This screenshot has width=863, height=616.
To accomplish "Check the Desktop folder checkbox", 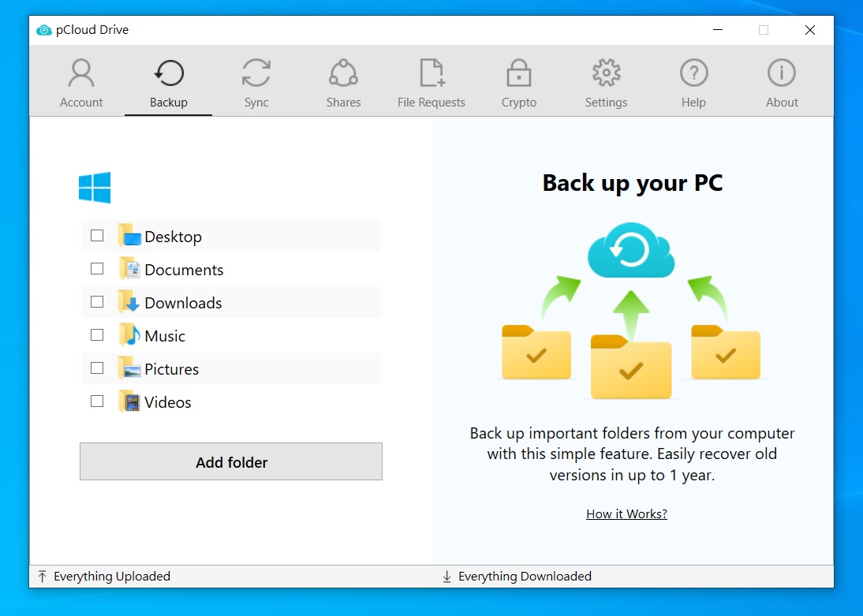I will tap(97, 236).
